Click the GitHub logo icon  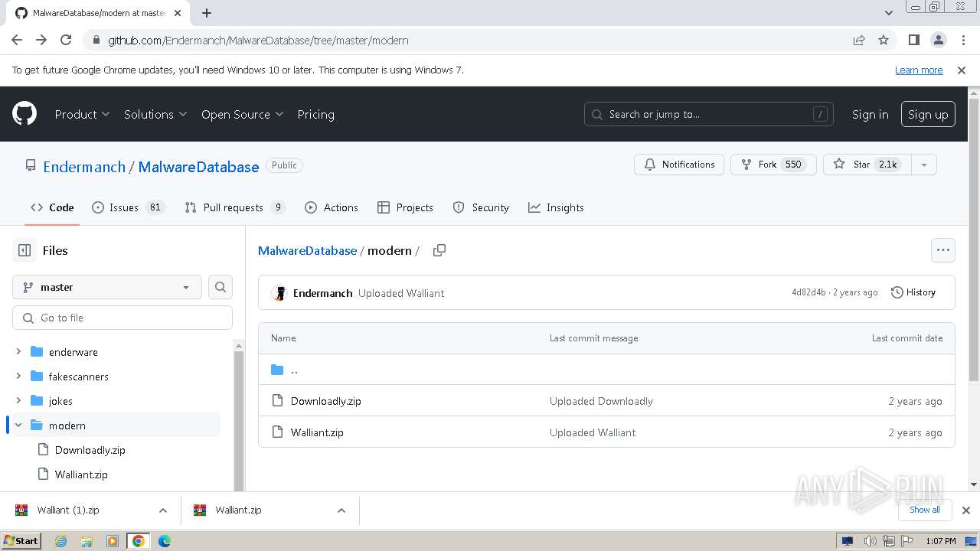(x=24, y=114)
